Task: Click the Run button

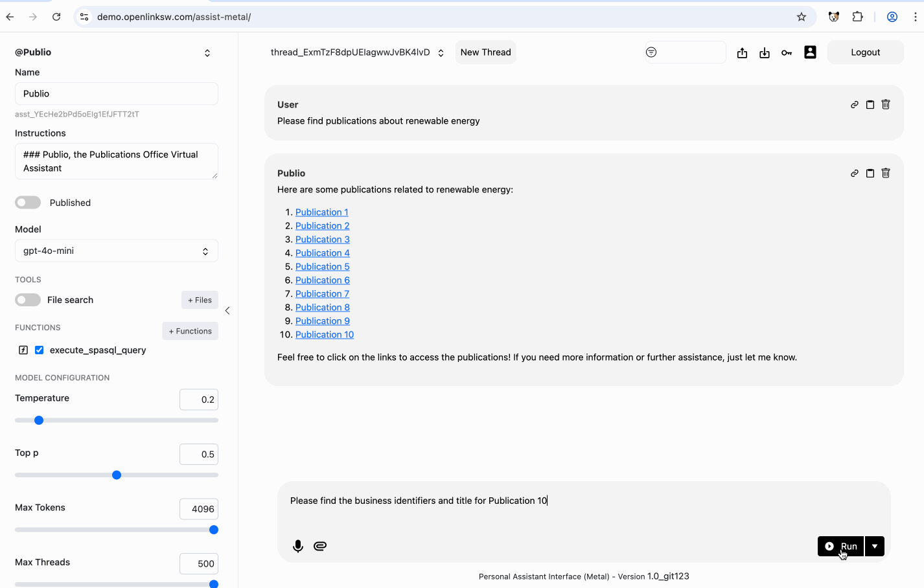Action: 840,546
